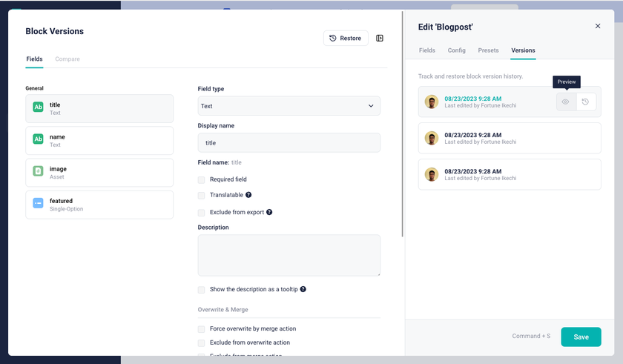The height and width of the screenshot is (364, 623).
Task: Enable Show the description as a tooltip
Action: (x=202, y=290)
